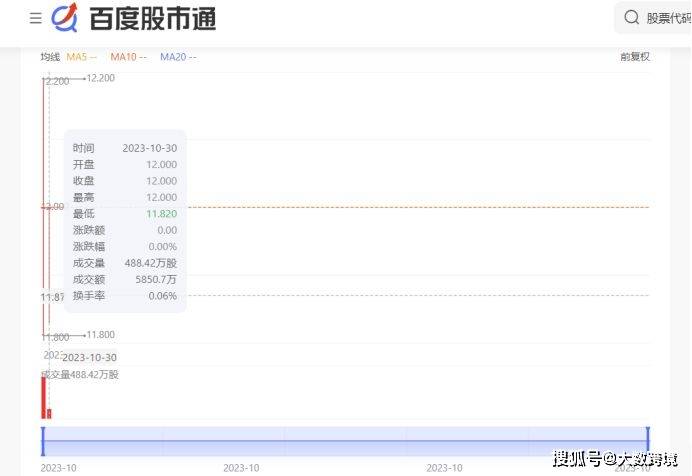
Task: Click the orange dashed price line
Action: (420, 207)
